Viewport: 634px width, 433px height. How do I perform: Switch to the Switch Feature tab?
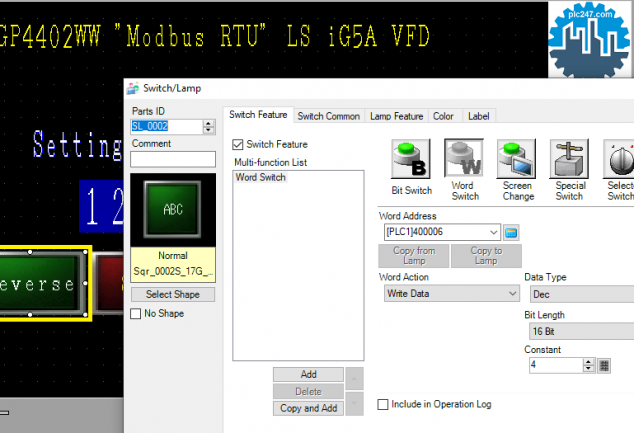click(x=258, y=115)
